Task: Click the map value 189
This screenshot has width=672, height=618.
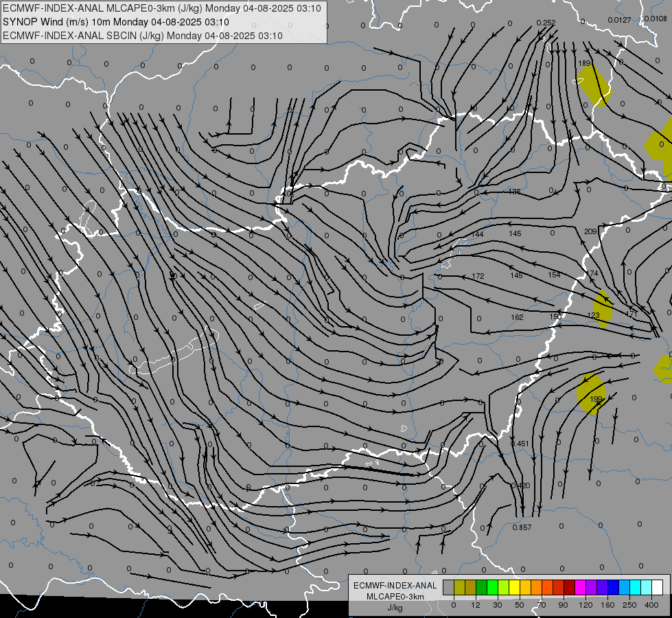Action: (584, 63)
